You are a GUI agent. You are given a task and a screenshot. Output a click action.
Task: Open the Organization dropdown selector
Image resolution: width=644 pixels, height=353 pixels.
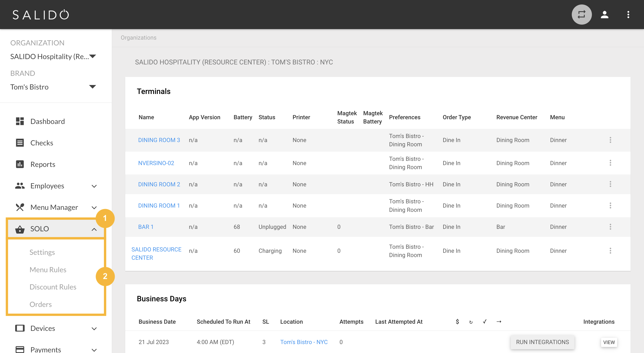point(53,57)
